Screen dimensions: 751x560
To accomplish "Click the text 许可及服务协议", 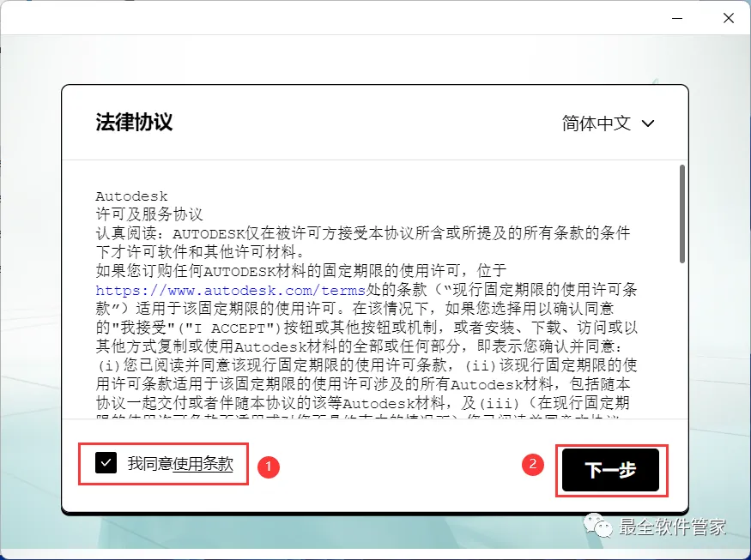I will coord(149,214).
